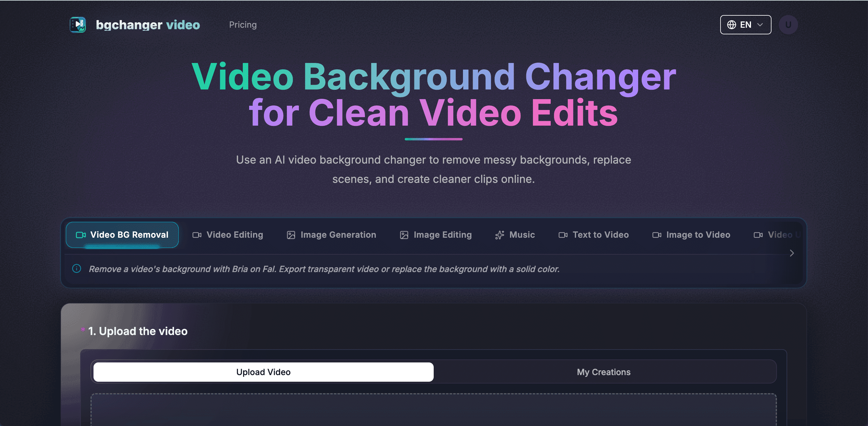Click the globe icon in language selector

[x=731, y=25]
